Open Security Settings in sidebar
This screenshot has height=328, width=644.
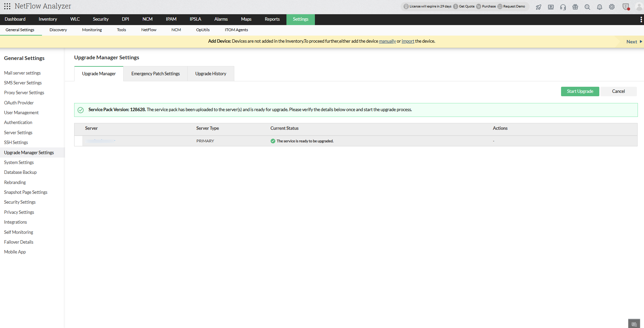point(20,202)
